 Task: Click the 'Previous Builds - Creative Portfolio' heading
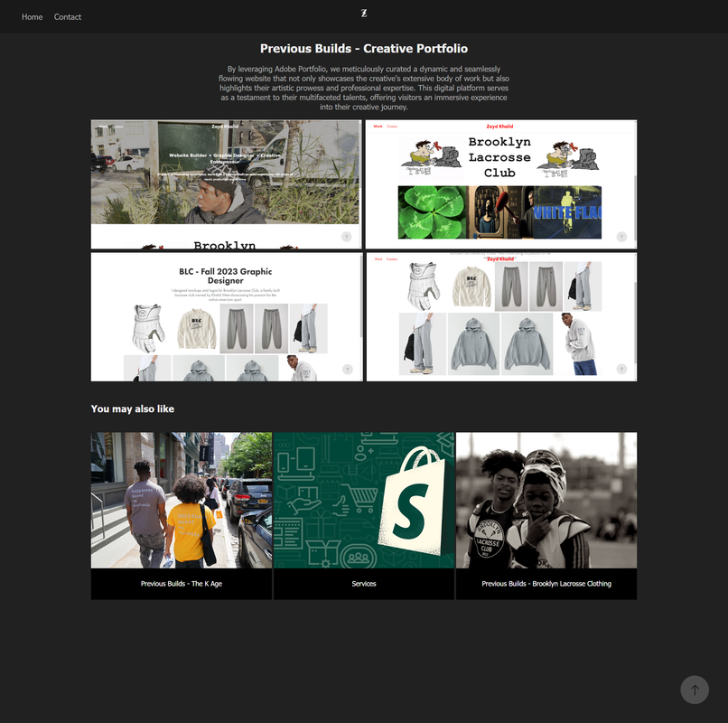(x=364, y=49)
